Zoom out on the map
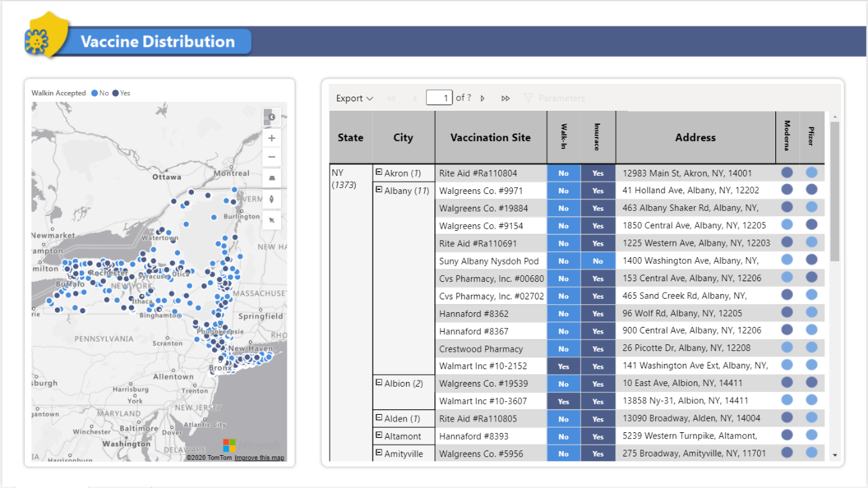 (x=271, y=157)
